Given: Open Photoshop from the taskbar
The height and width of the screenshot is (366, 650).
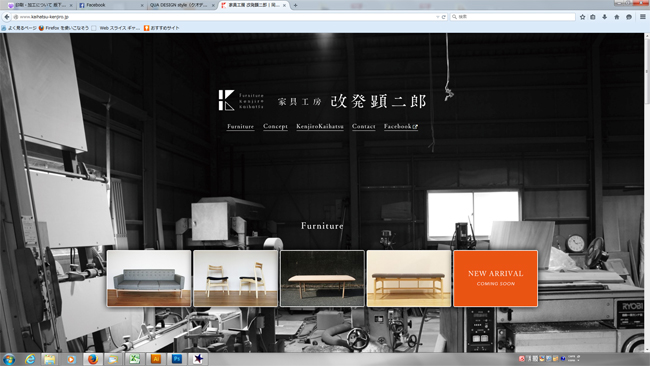Looking at the screenshot, I should click(x=177, y=359).
